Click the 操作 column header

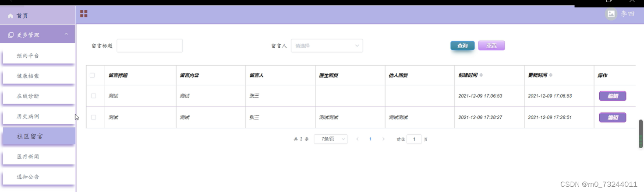[x=602, y=75]
